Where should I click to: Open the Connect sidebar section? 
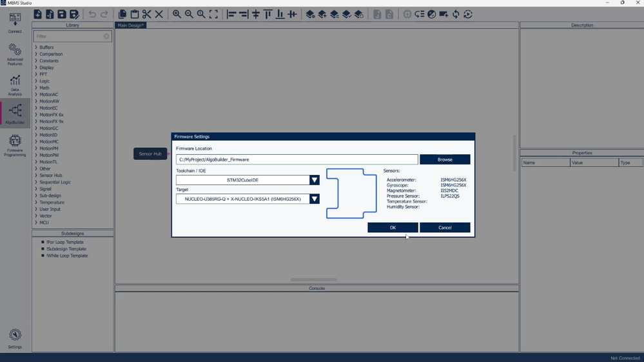(15, 23)
